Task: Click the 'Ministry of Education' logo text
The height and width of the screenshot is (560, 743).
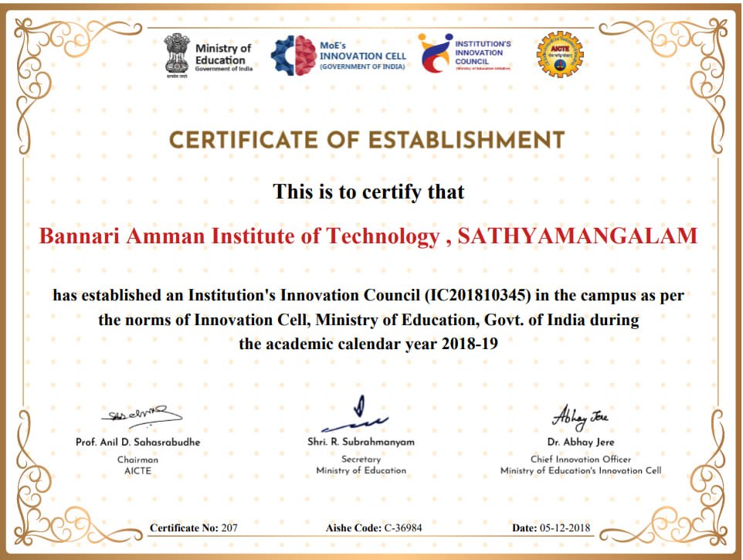Action: (x=223, y=54)
